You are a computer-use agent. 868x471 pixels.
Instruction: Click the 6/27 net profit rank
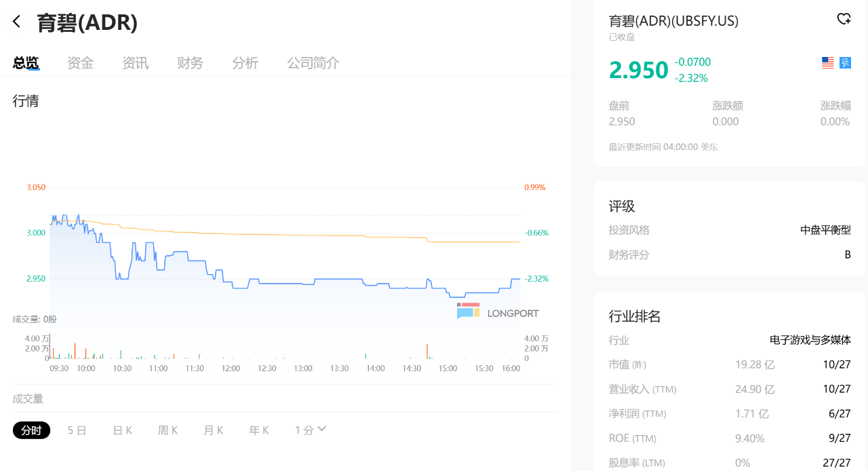[840, 414]
